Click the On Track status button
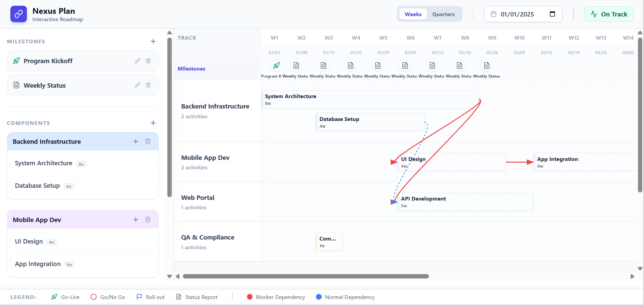Viewport: 644px width, 305px height. click(x=609, y=14)
